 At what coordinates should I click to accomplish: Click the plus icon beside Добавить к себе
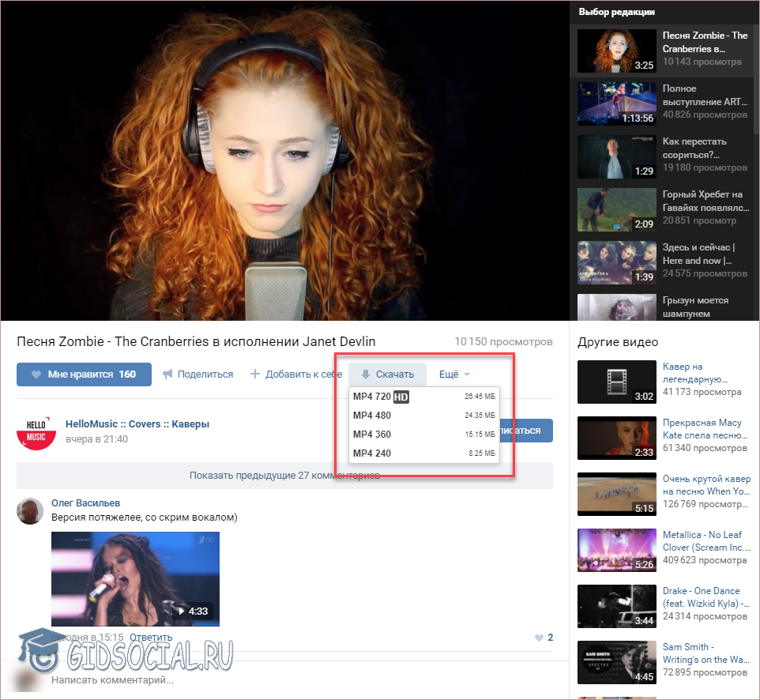click(255, 374)
